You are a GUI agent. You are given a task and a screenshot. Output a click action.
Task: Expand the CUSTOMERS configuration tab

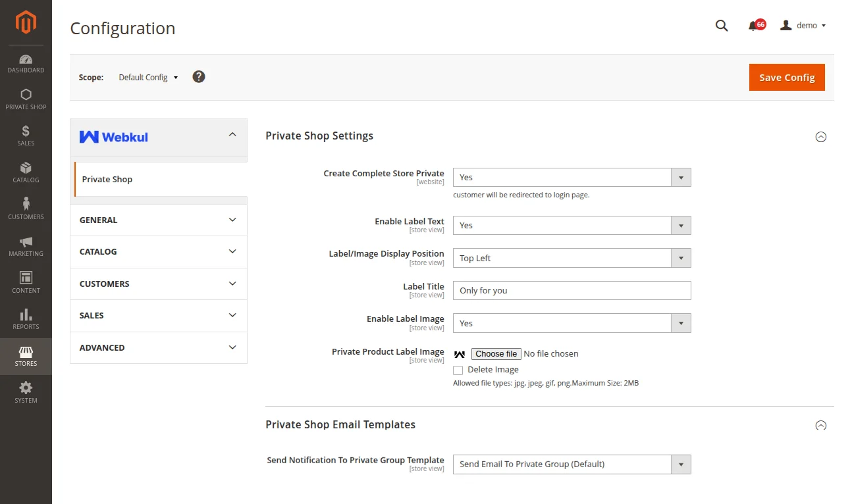tap(158, 284)
